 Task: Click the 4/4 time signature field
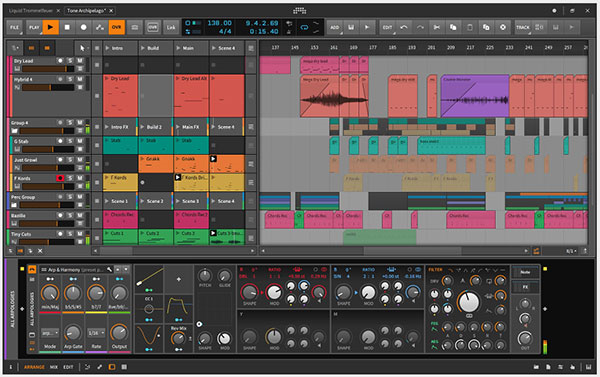pyautogui.click(x=225, y=31)
